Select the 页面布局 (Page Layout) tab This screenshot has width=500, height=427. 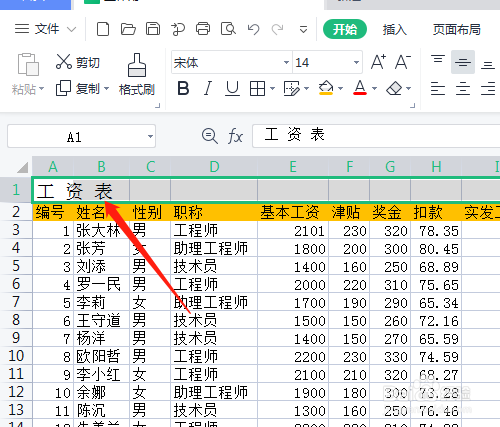(x=457, y=29)
